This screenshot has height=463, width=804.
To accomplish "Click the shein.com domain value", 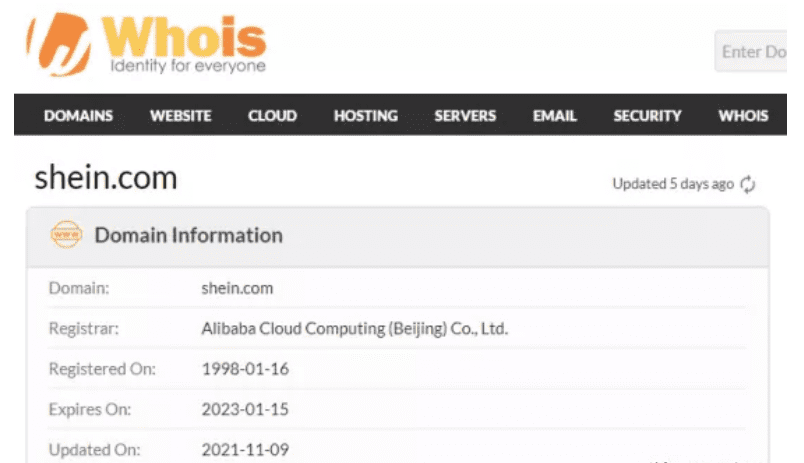I will click(237, 288).
